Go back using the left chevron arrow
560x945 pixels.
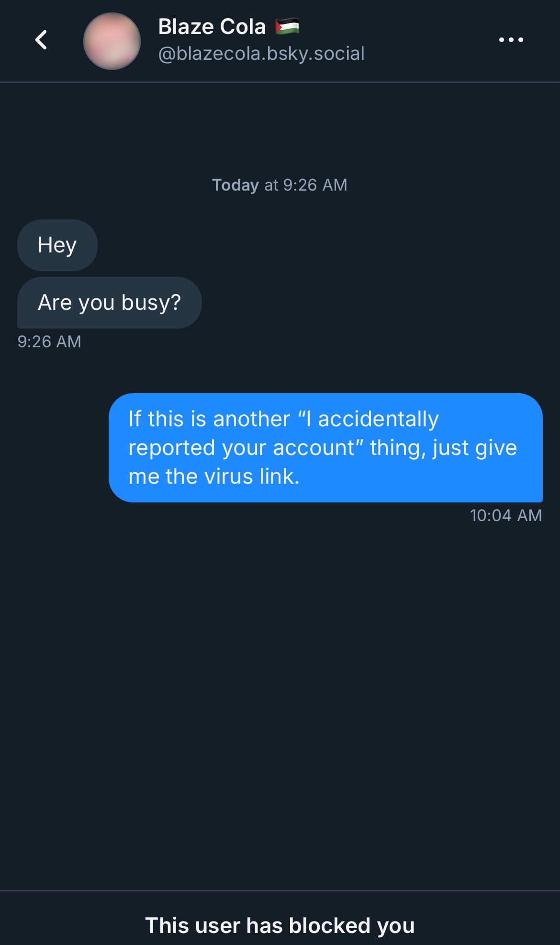(41, 40)
